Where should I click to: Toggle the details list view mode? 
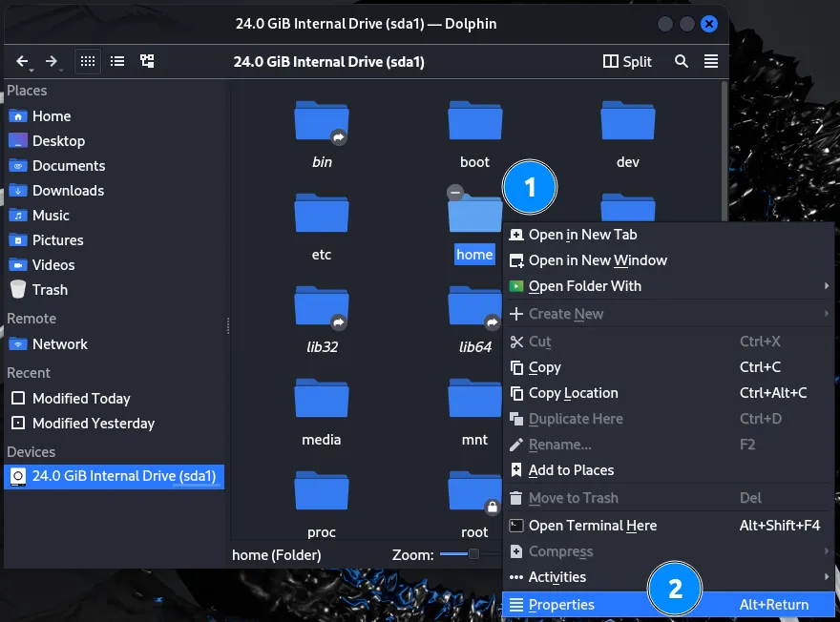coord(116,61)
